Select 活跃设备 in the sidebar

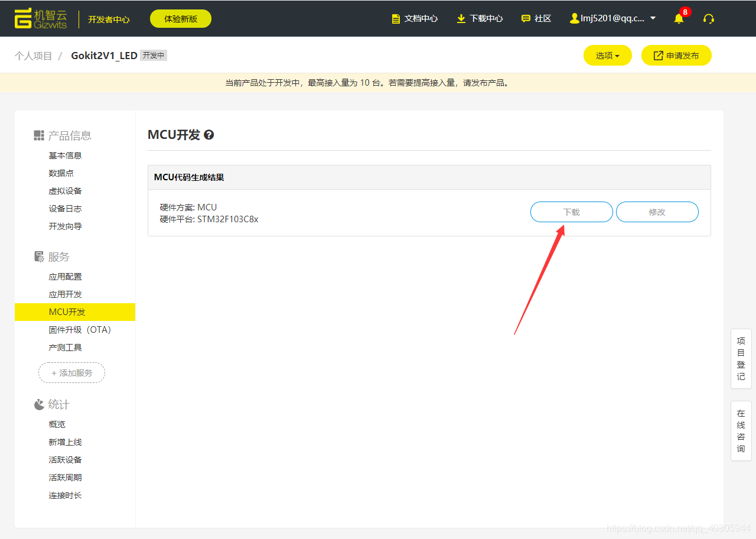[65, 460]
